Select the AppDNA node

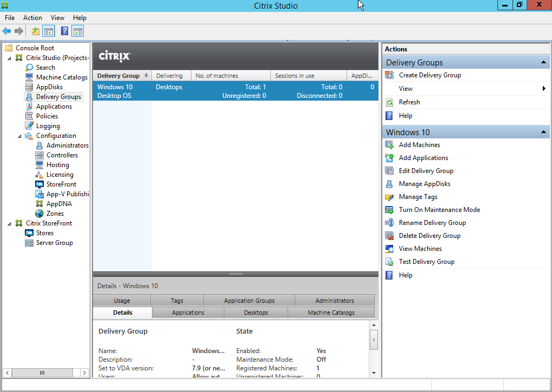pyautogui.click(x=59, y=204)
